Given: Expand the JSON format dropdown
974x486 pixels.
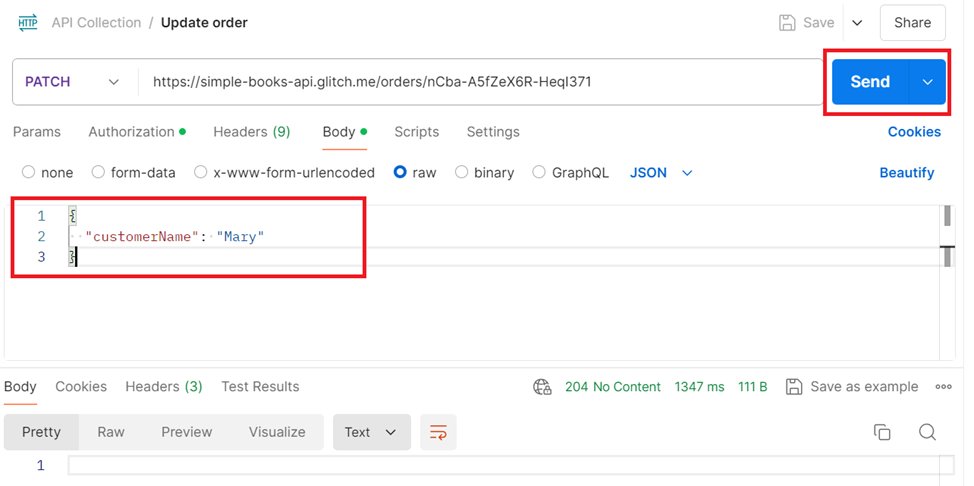Looking at the screenshot, I should tap(661, 172).
